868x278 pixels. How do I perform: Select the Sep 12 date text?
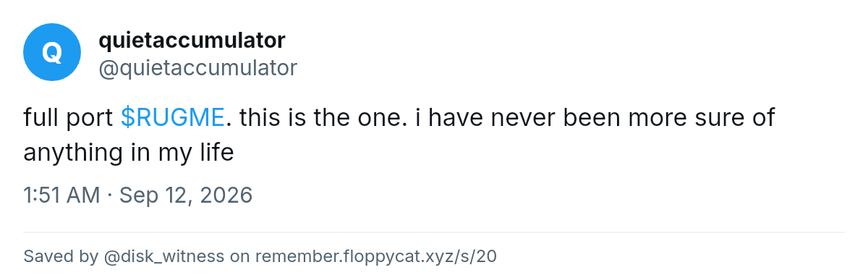pyautogui.click(x=153, y=195)
